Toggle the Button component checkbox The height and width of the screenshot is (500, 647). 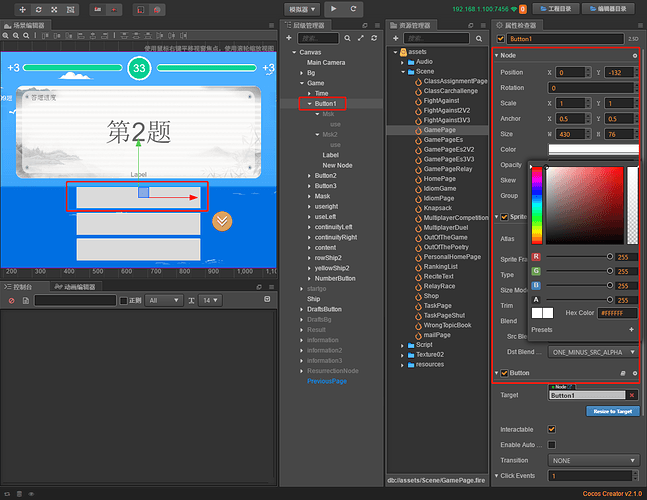pyautogui.click(x=504, y=373)
